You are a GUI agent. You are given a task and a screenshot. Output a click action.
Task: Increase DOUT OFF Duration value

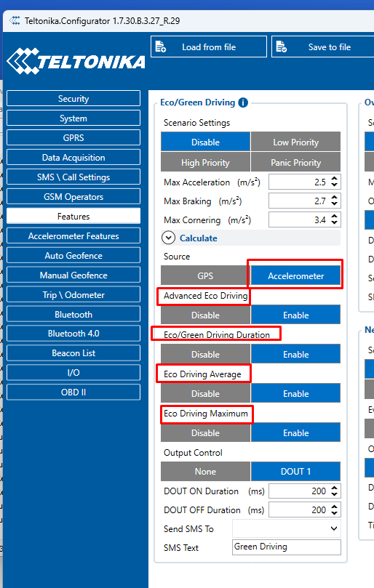pyautogui.click(x=334, y=507)
